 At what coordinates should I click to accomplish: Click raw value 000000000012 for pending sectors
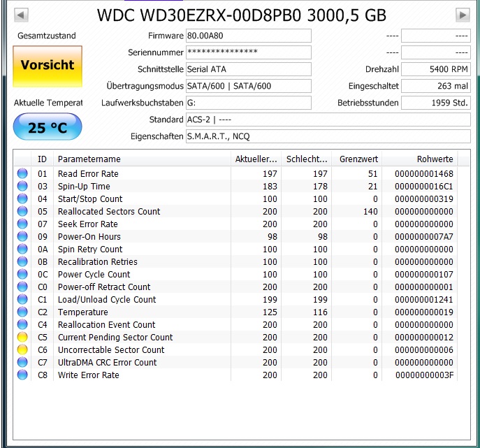pyautogui.click(x=424, y=337)
